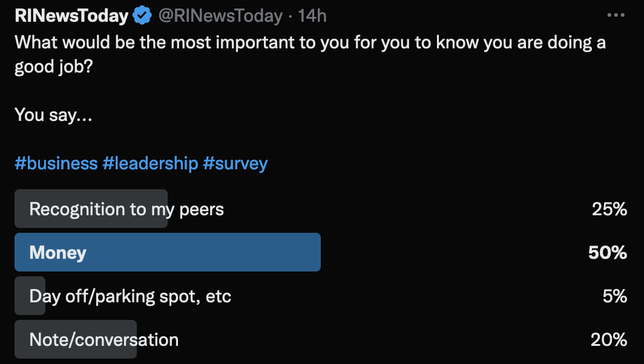Select the 'Recognition to my peers' poll option

[x=126, y=209]
